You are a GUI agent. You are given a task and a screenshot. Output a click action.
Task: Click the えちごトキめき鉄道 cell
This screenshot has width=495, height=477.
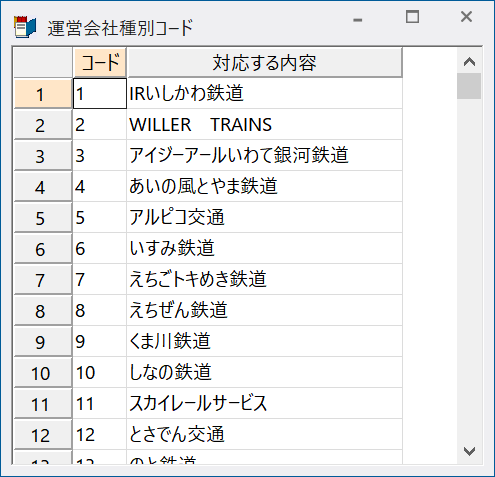[x=264, y=279]
